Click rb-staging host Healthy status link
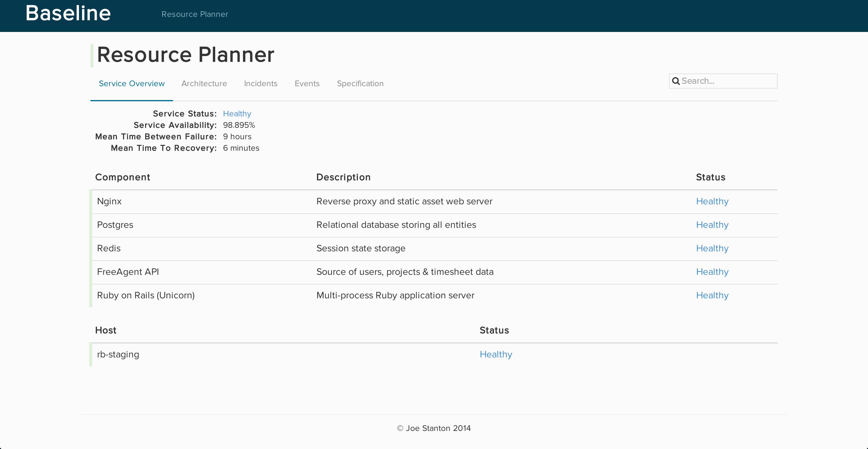 coord(496,354)
